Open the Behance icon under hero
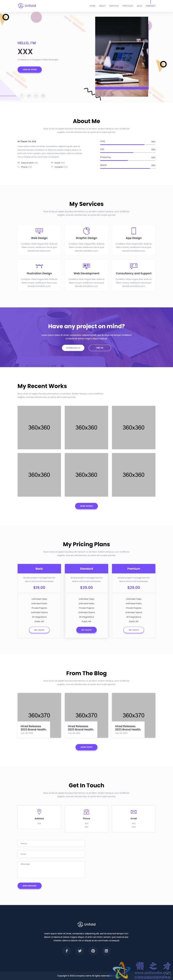The image size is (173, 980). coord(36,96)
